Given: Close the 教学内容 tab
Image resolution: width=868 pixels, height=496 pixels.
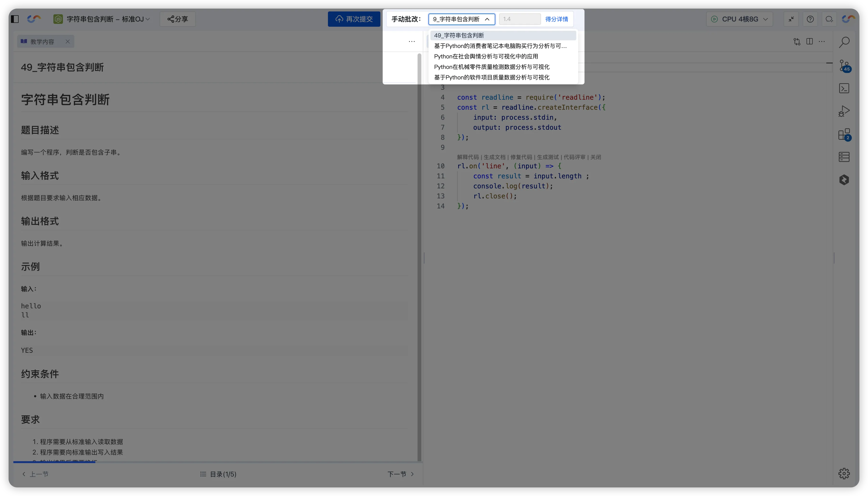Looking at the screenshot, I should [67, 41].
